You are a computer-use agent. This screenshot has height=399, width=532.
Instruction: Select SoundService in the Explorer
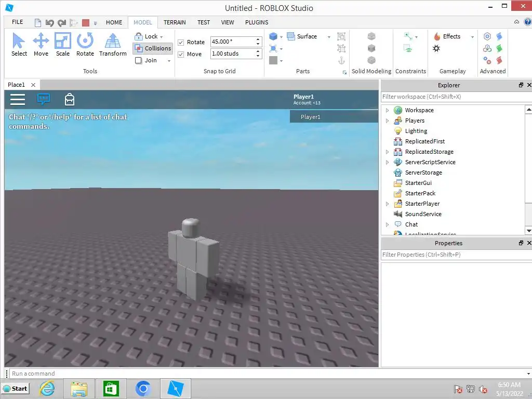pos(423,214)
